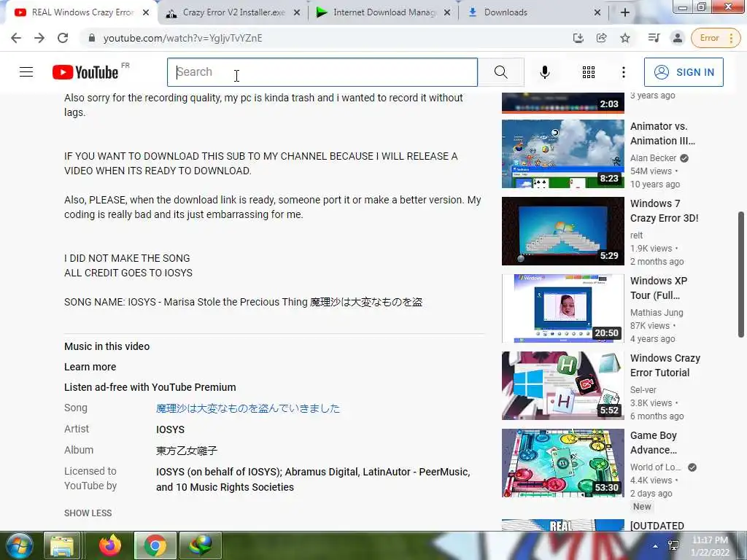Open YouTube settings three-dot menu
The width and height of the screenshot is (747, 560).
623,72
